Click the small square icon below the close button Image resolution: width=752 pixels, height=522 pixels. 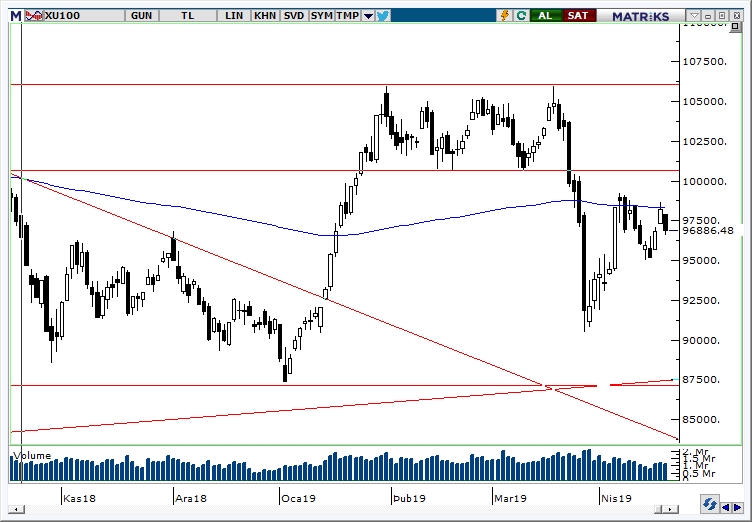click(735, 26)
